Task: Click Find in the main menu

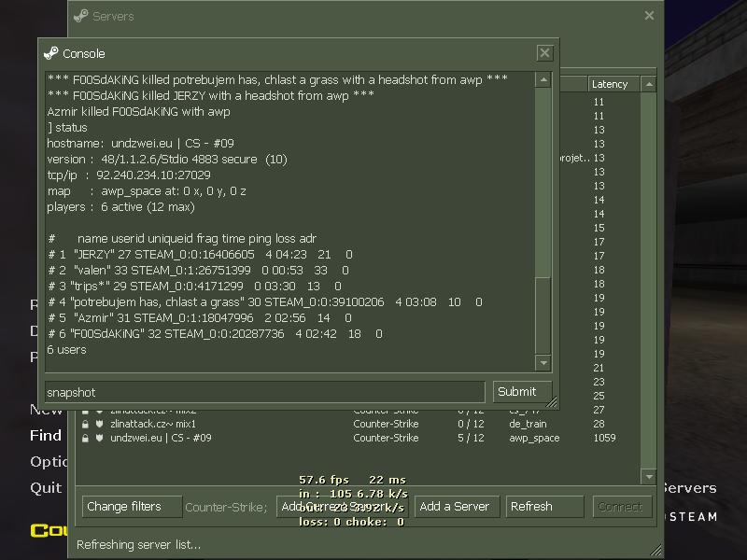Action: click(x=46, y=435)
